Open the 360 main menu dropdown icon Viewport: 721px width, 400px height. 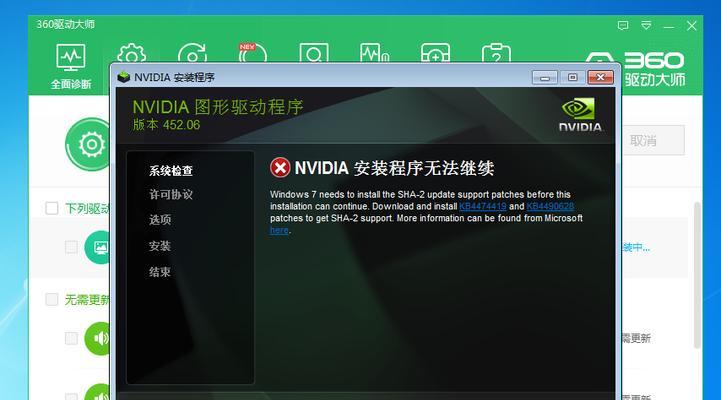point(646,25)
